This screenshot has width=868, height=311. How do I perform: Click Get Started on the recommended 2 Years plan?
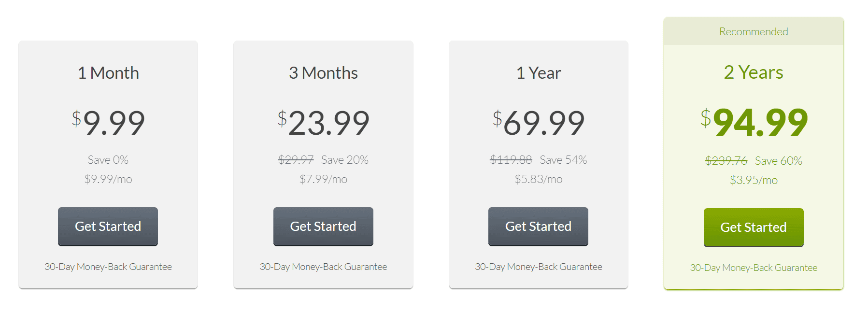click(753, 227)
